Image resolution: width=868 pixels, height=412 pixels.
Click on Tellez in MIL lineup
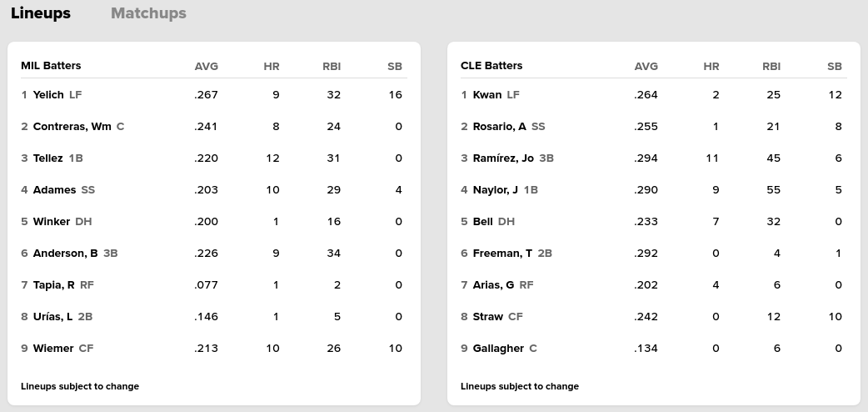(x=48, y=158)
